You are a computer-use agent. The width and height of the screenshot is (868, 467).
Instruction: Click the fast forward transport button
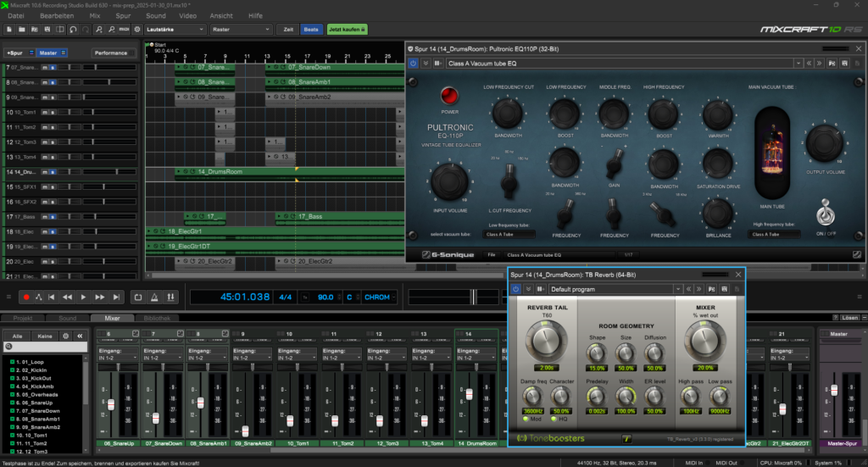(100, 297)
